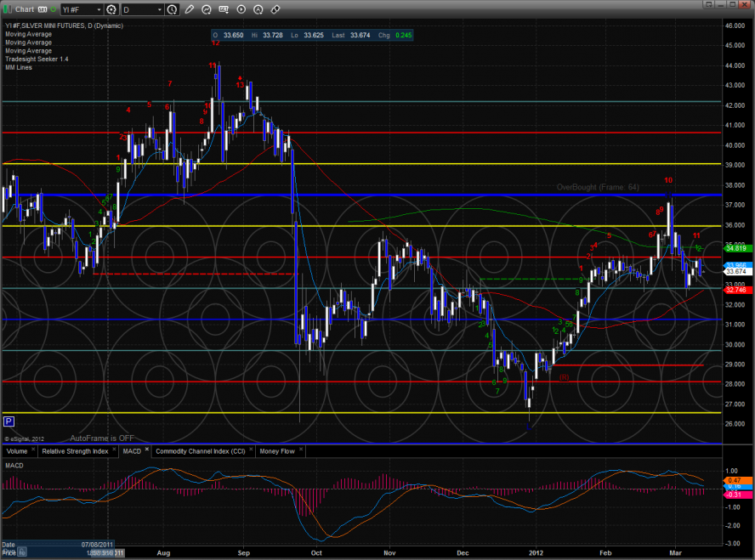Open the SET settings icon in toolbar

coord(224,9)
